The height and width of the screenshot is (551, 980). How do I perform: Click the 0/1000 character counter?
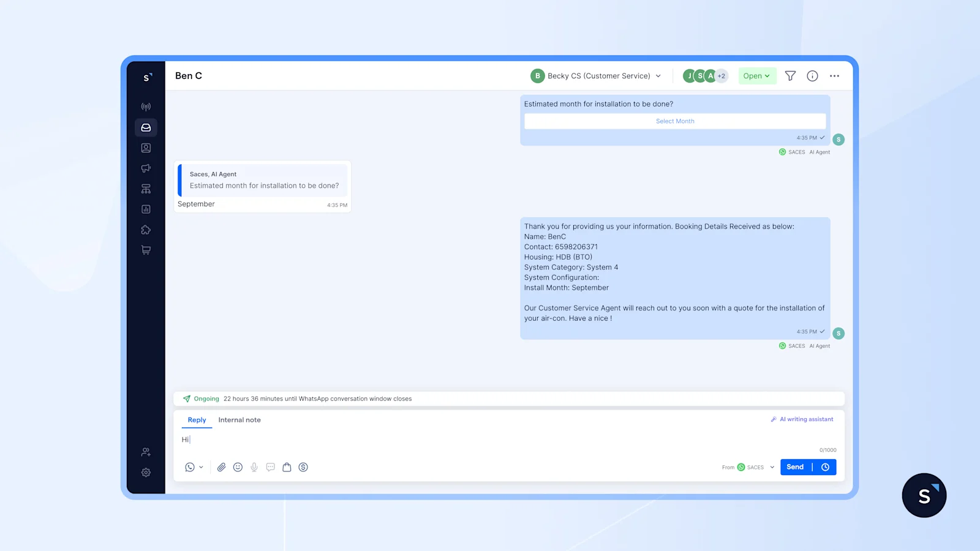(828, 450)
